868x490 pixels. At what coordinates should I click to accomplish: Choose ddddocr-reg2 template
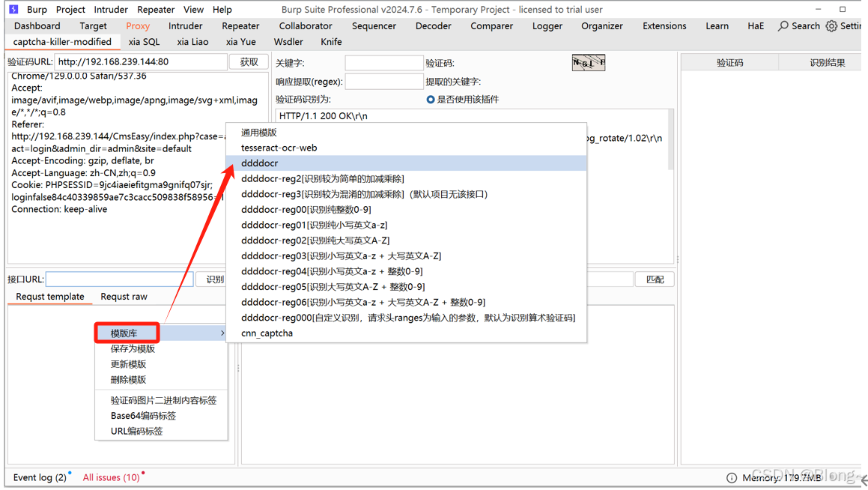tap(407, 179)
